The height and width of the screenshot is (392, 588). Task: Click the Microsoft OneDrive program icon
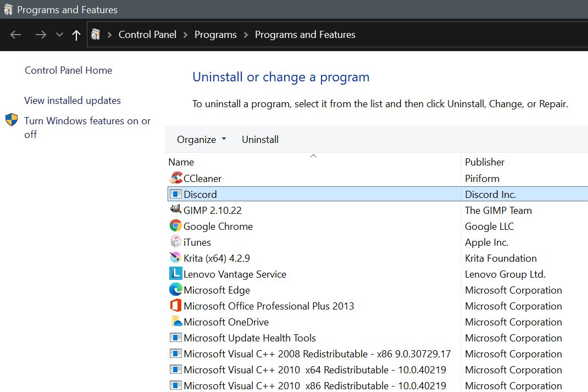click(x=176, y=322)
